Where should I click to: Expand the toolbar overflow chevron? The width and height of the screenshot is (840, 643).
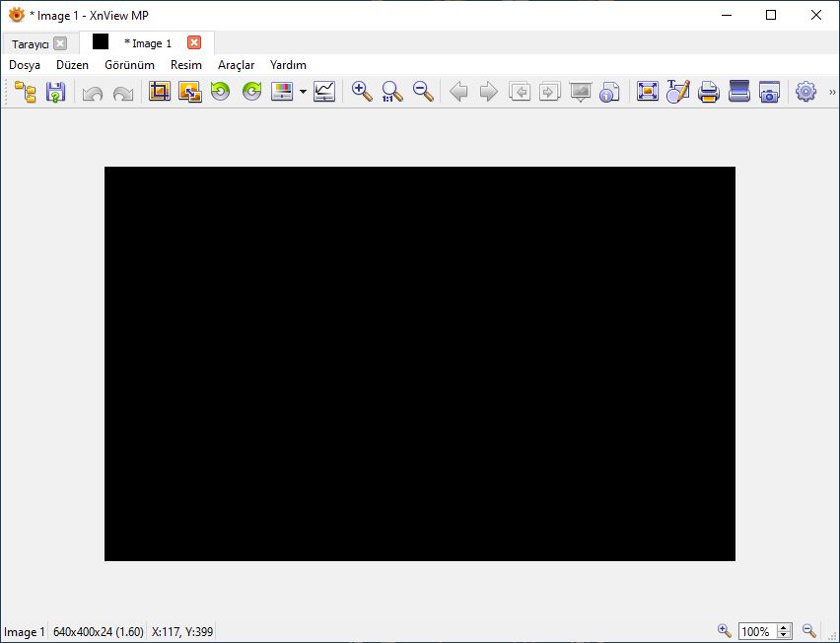pos(832,92)
